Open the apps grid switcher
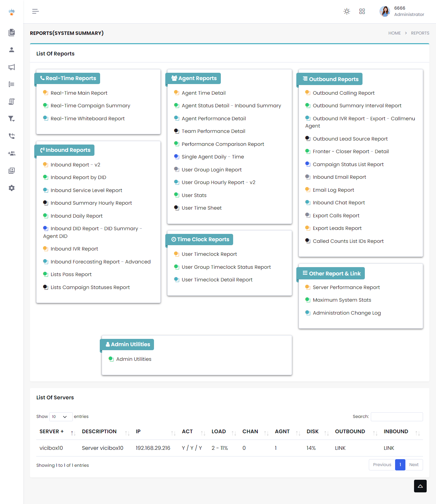The image size is (436, 504). click(362, 11)
